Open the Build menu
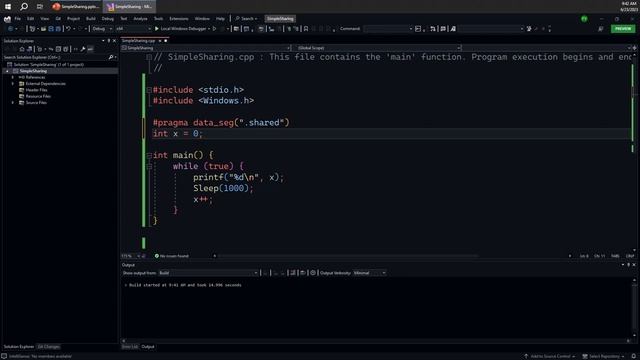The image size is (640, 360). [91, 19]
